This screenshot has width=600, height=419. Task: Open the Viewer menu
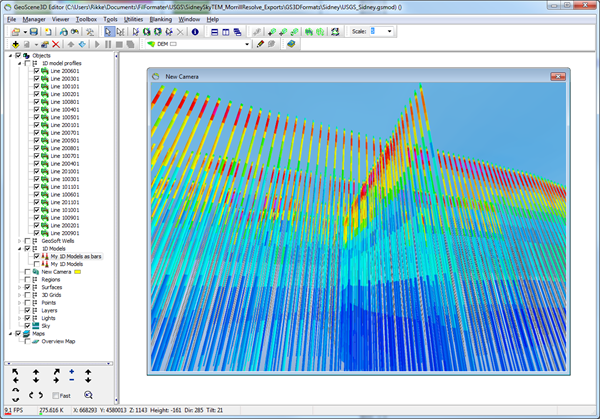(60, 19)
